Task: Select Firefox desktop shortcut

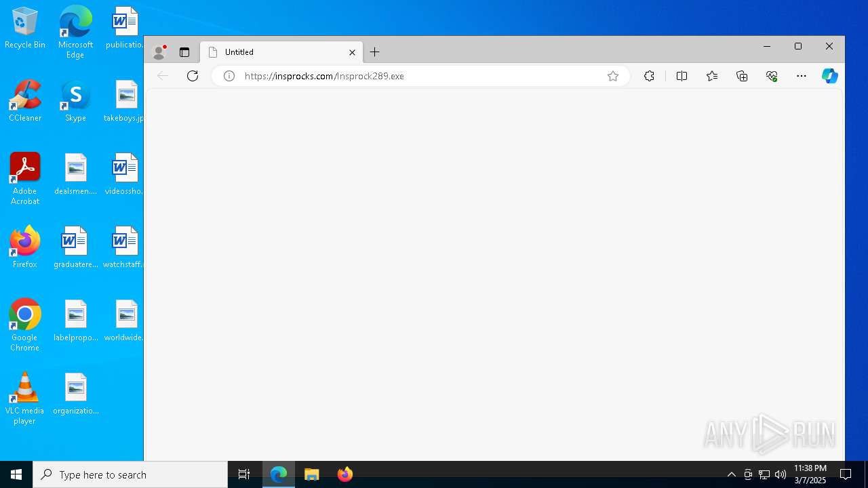Action: [x=25, y=247]
